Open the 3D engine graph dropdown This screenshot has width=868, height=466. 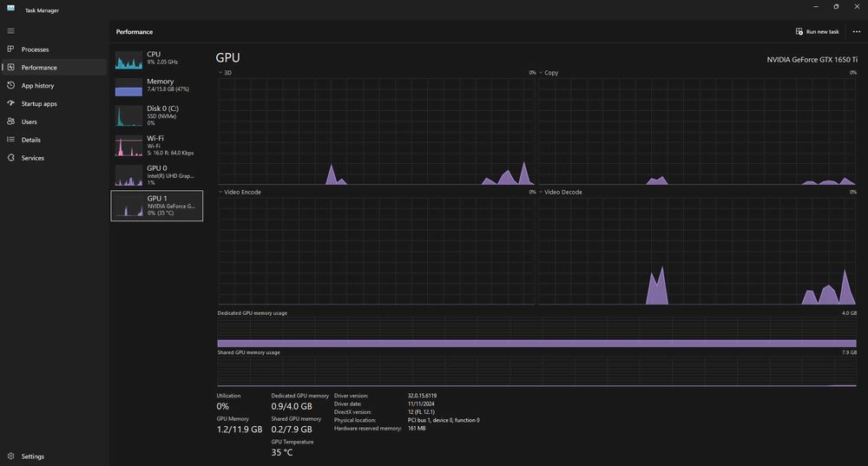pyautogui.click(x=220, y=73)
